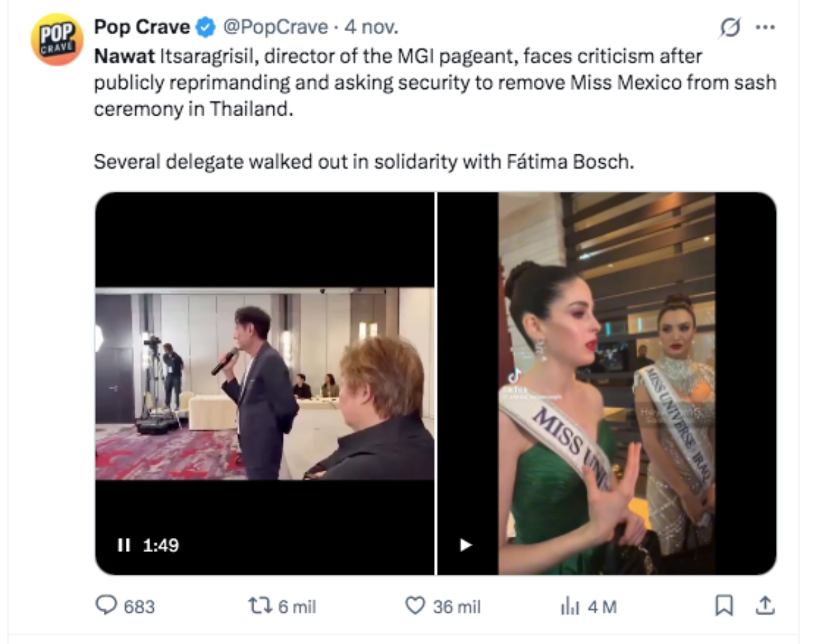This screenshot has height=644, width=816.
Task: Click the 1:49 video time indicator
Action: (160, 545)
